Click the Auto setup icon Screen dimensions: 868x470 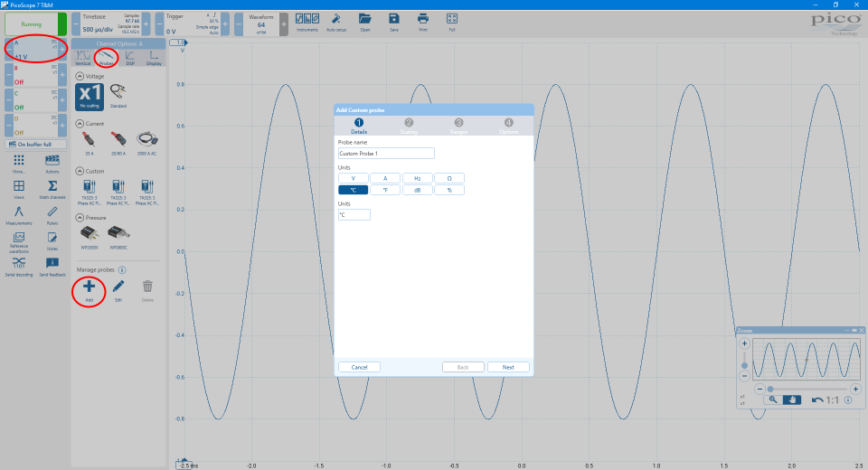coord(335,19)
